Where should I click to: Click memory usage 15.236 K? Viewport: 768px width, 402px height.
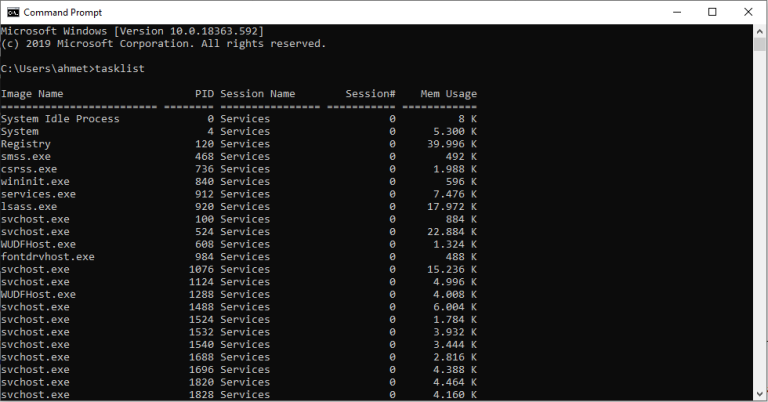point(452,270)
